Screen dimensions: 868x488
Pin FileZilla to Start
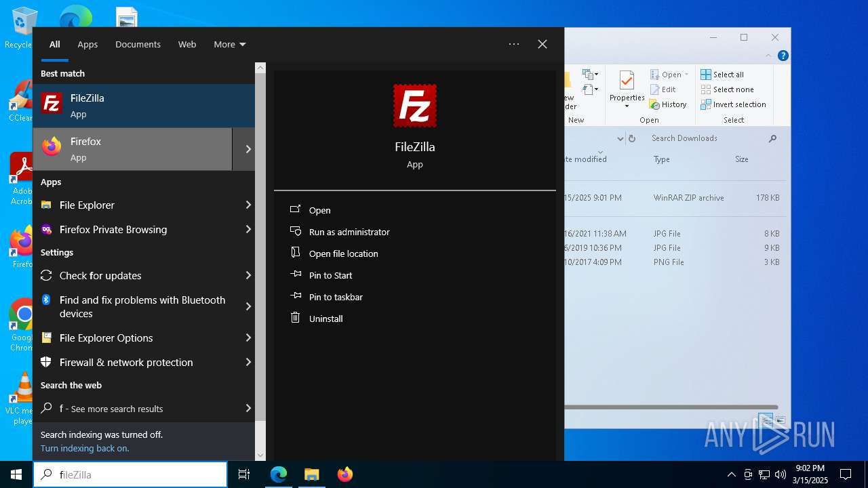coord(321,275)
